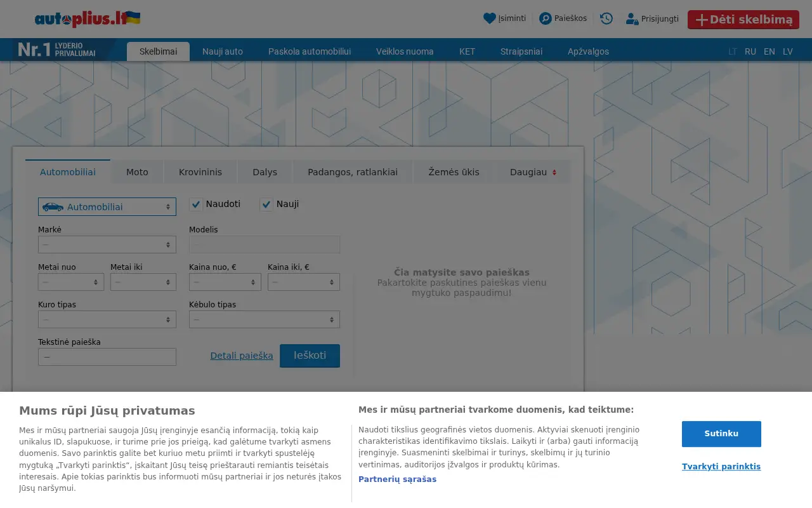Open Nauji auto in navigation
The height and width of the screenshot is (508, 812).
point(223,51)
